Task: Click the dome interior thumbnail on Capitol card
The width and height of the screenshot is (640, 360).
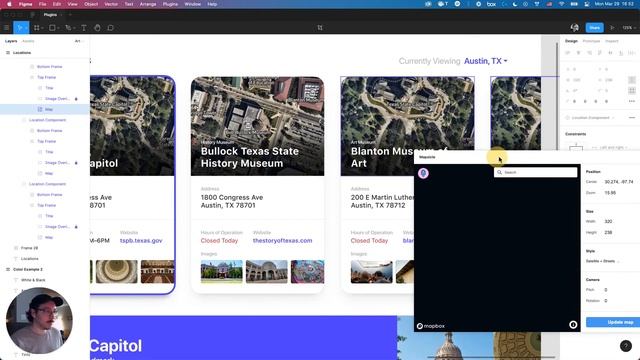Action: tap(116, 271)
